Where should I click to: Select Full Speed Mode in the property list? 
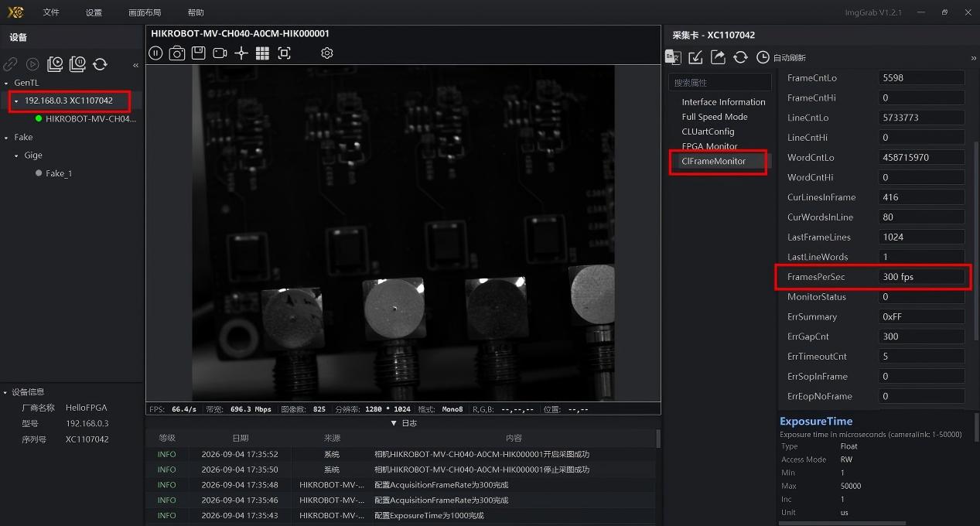pos(715,117)
